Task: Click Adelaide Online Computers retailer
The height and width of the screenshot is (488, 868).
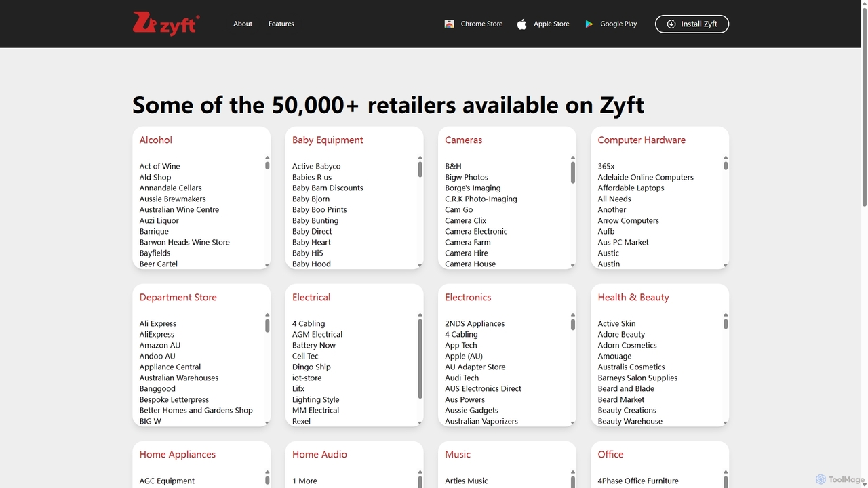Action: [x=646, y=177]
